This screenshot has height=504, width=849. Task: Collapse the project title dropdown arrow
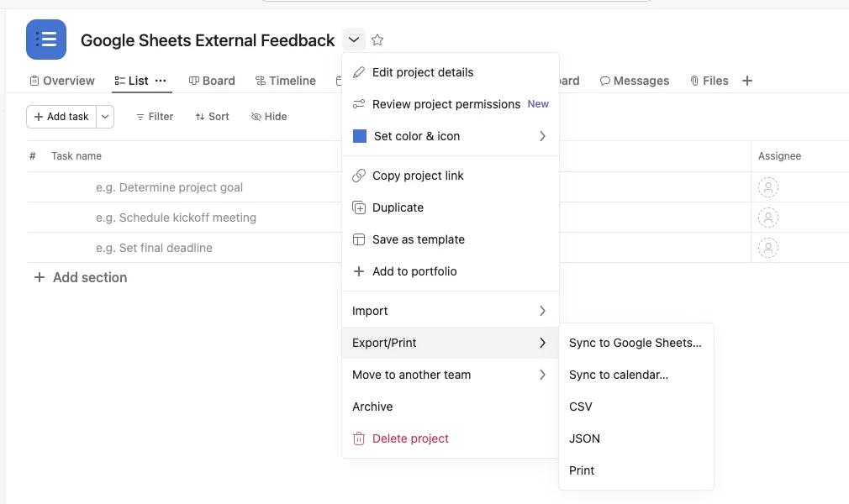354,39
